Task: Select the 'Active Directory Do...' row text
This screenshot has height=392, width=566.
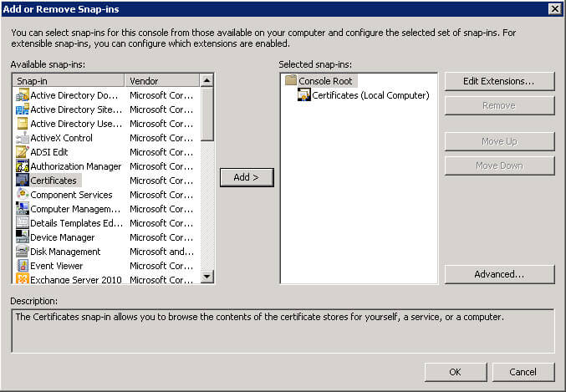Action: point(74,95)
